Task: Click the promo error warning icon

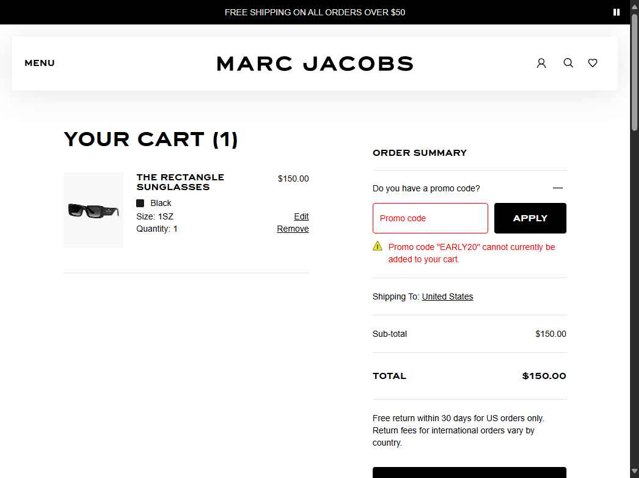Action: point(378,246)
